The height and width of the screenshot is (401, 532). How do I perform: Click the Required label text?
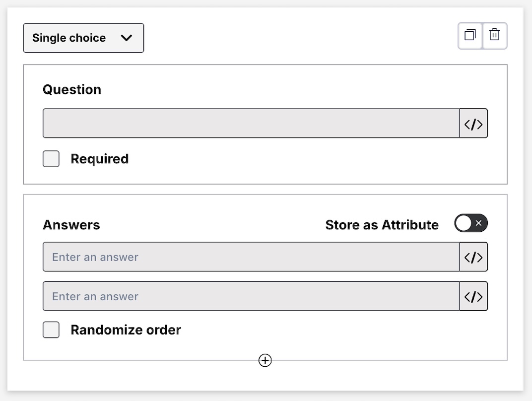pyautogui.click(x=100, y=159)
